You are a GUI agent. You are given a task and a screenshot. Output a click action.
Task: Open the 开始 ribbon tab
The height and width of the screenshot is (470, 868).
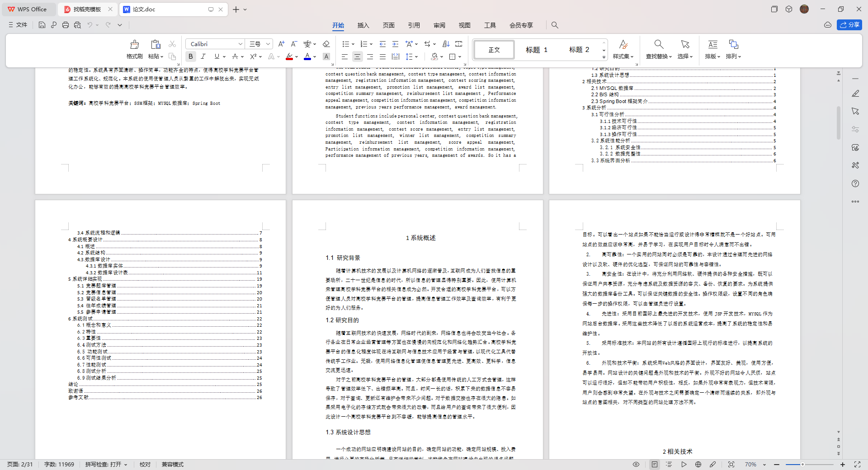(x=338, y=25)
